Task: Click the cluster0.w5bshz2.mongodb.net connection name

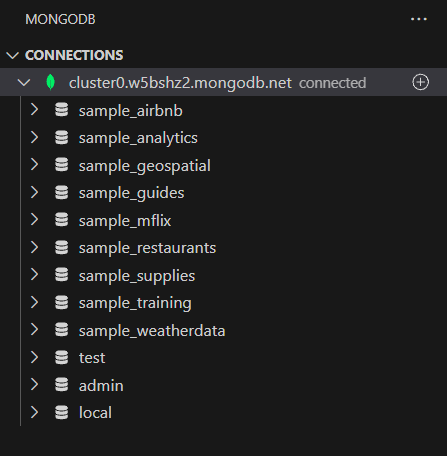Action: (x=180, y=83)
